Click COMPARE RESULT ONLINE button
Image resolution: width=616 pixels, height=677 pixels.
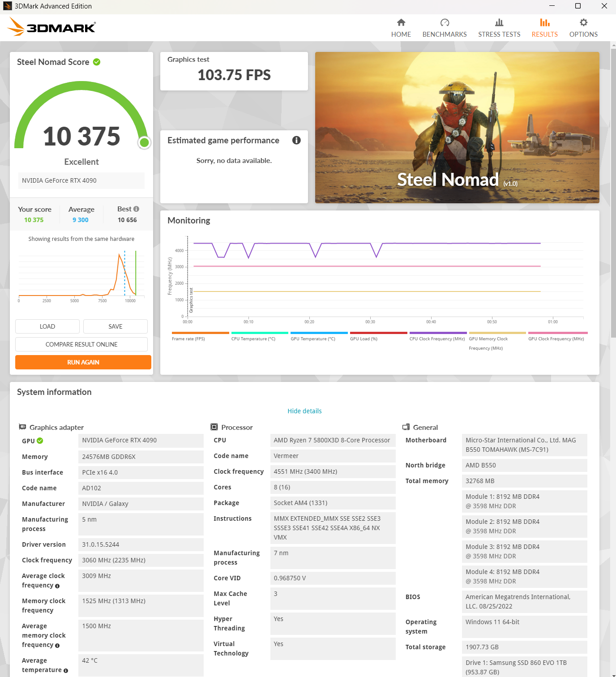click(81, 344)
